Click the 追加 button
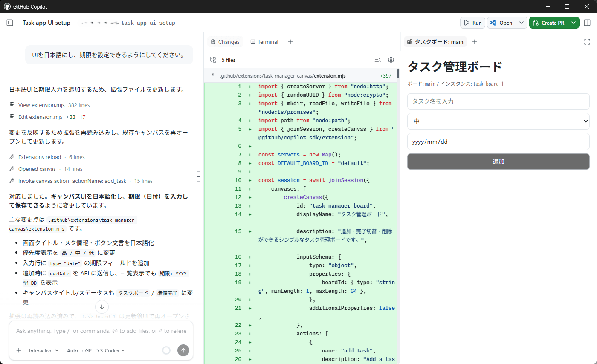The height and width of the screenshot is (364, 597). coord(498,162)
